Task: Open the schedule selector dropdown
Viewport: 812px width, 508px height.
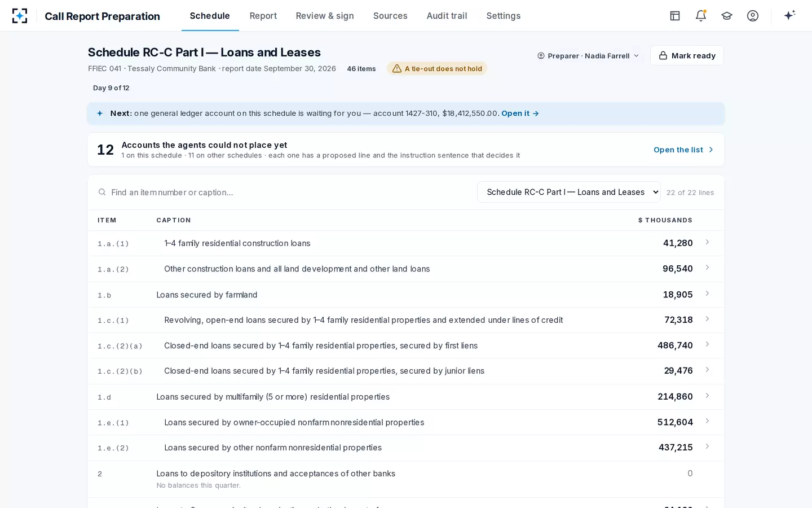Action: [x=569, y=192]
